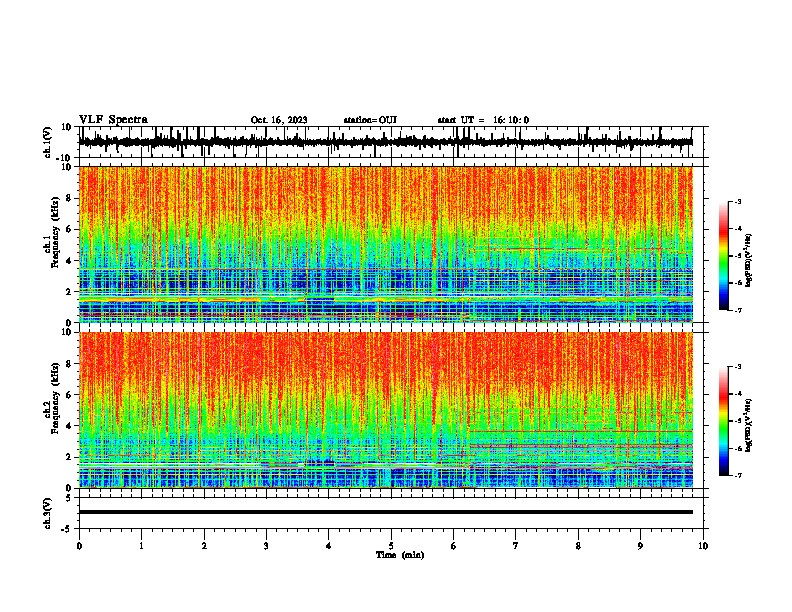Screen dimensions: 792x612
Task: Click the ch.3 flat voltage trace line
Action: coord(385,512)
